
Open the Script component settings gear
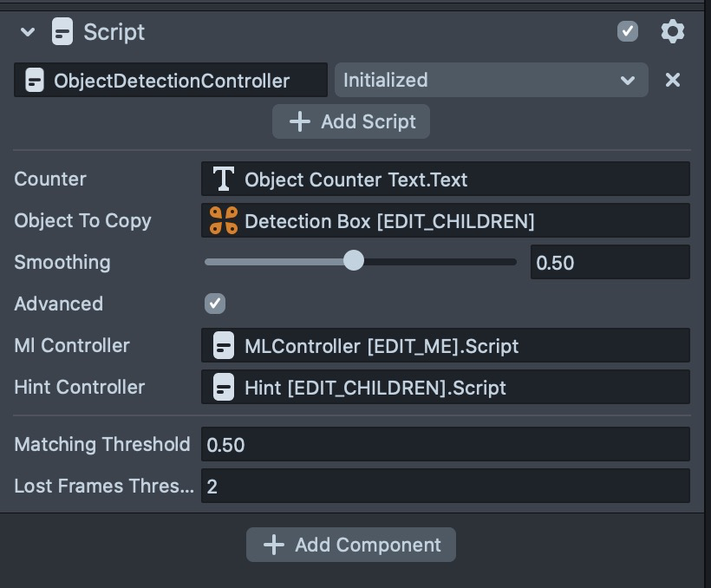click(672, 32)
